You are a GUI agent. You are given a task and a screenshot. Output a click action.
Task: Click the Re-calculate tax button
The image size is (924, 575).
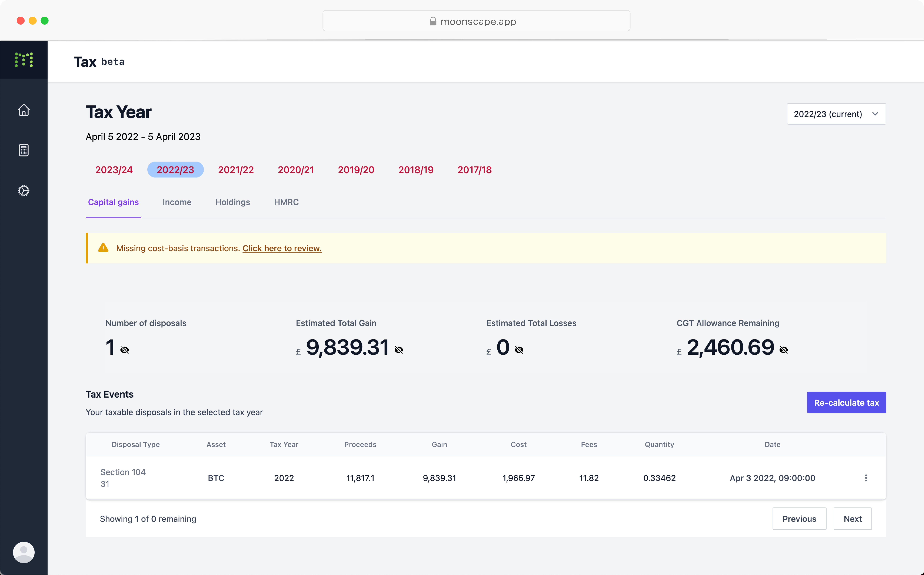pyautogui.click(x=846, y=402)
